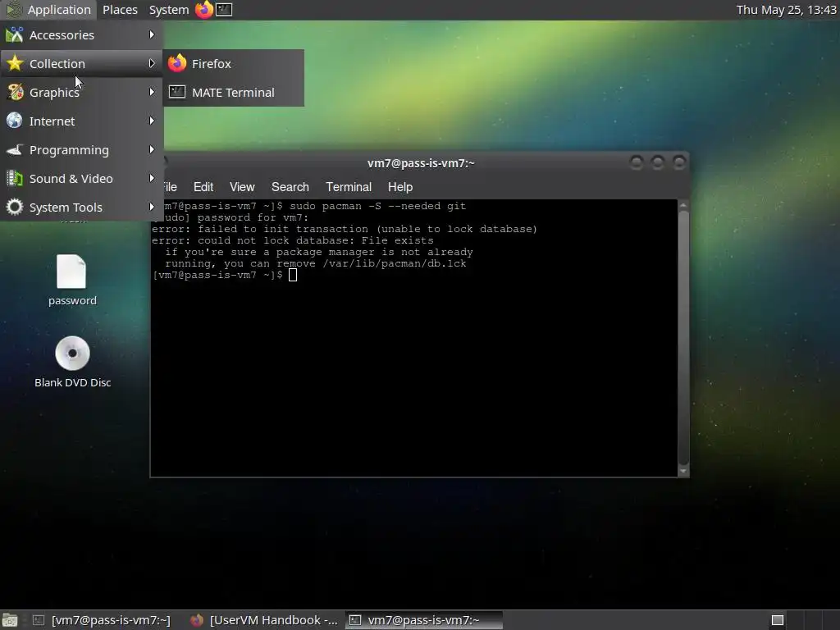Click show desktop icon in bottom panel
Viewport: 840px width, 630px height.
pos(10,620)
